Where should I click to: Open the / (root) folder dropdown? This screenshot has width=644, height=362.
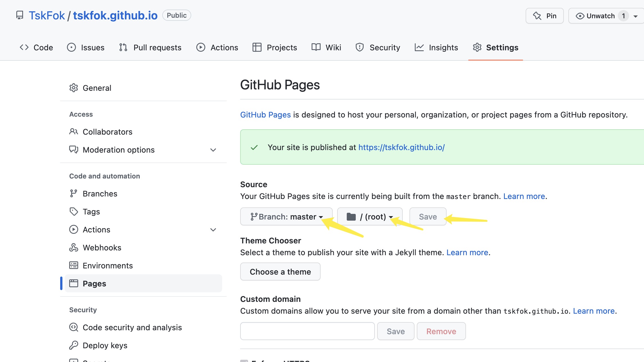(370, 216)
